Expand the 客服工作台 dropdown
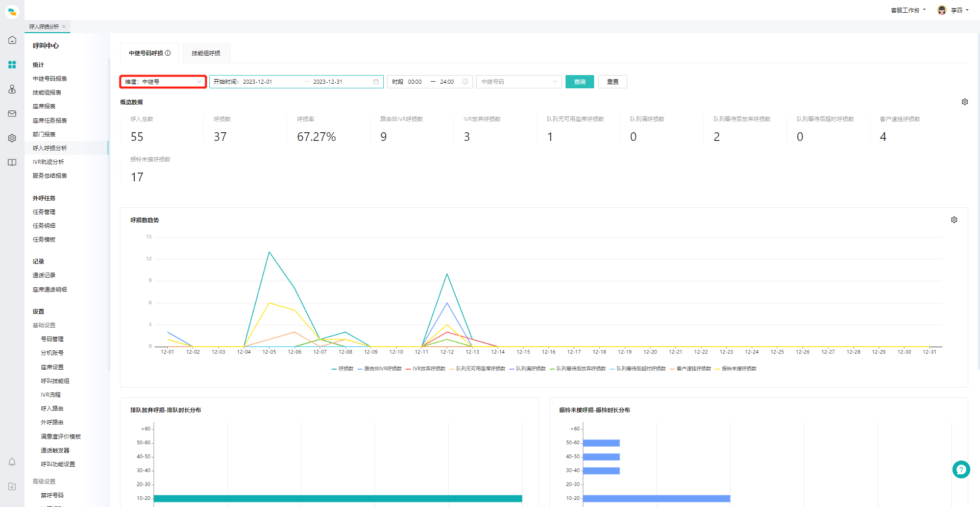980x507 pixels. pyautogui.click(x=908, y=10)
